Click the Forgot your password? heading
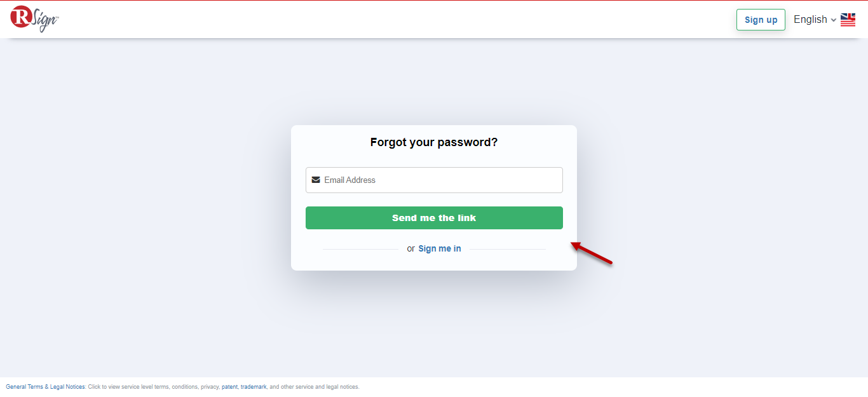 (x=434, y=142)
